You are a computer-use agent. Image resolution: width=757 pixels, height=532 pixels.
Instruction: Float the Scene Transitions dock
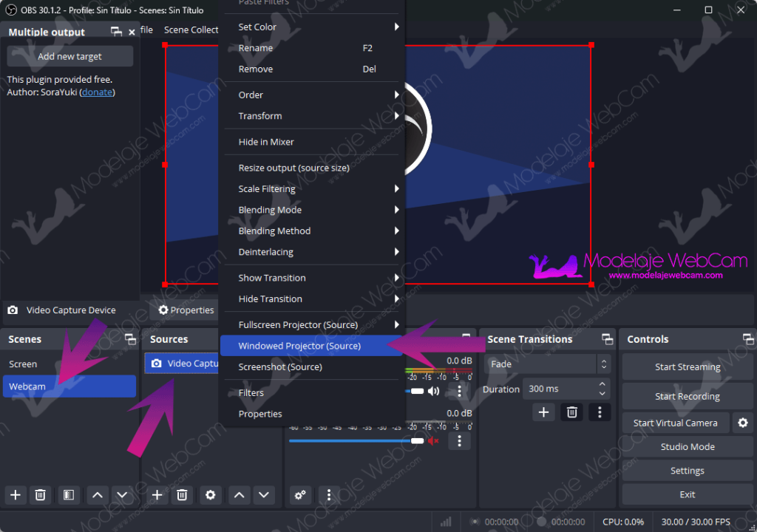[608, 339]
